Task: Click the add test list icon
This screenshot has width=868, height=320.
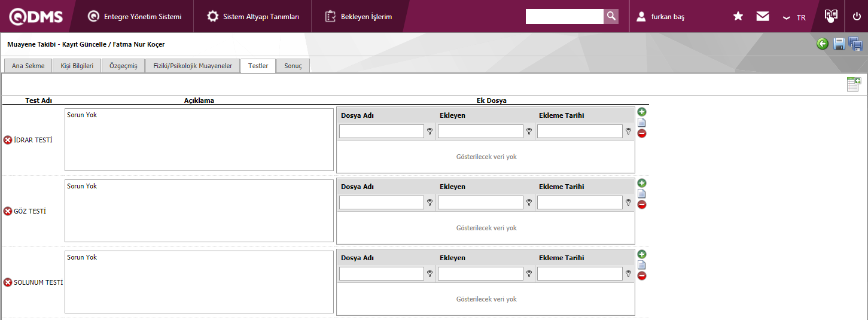Action: tap(854, 84)
